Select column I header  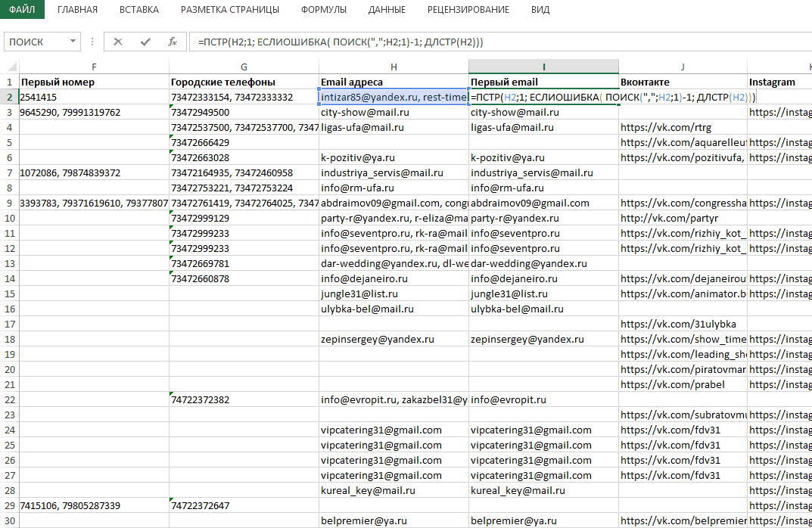pos(544,67)
